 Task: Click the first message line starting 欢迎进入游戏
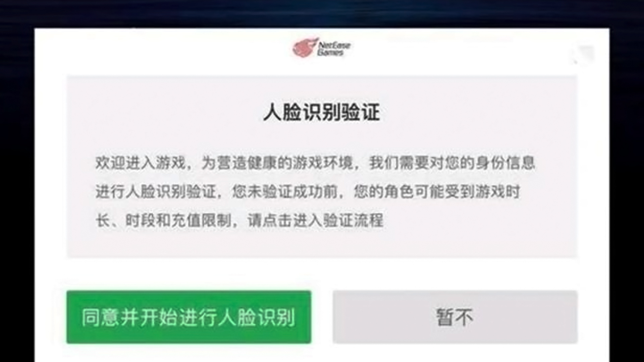(315, 163)
